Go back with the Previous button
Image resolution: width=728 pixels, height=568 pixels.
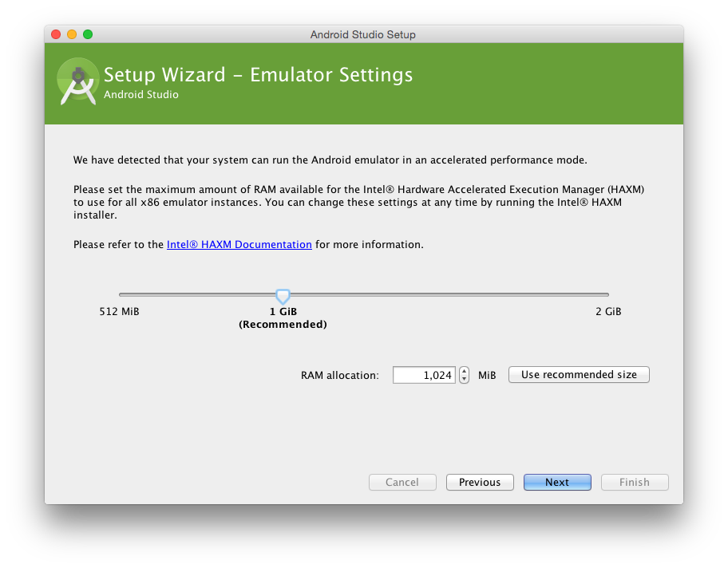(x=480, y=482)
